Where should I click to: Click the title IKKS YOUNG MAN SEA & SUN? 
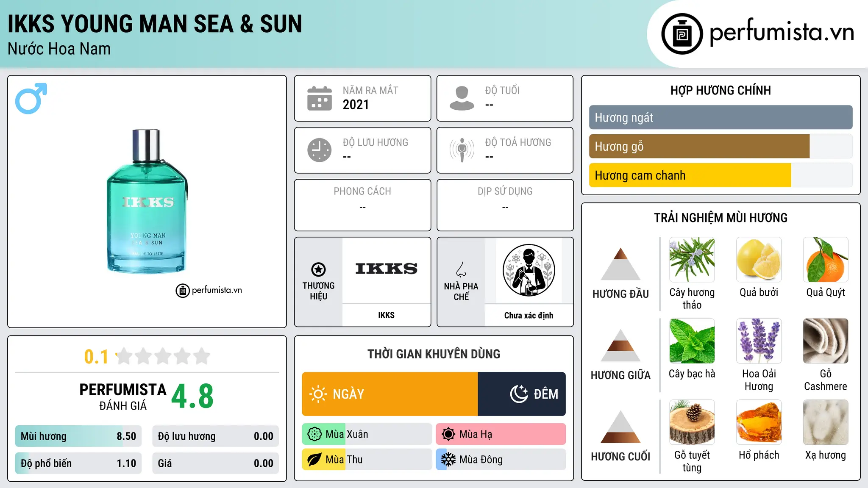tap(155, 24)
